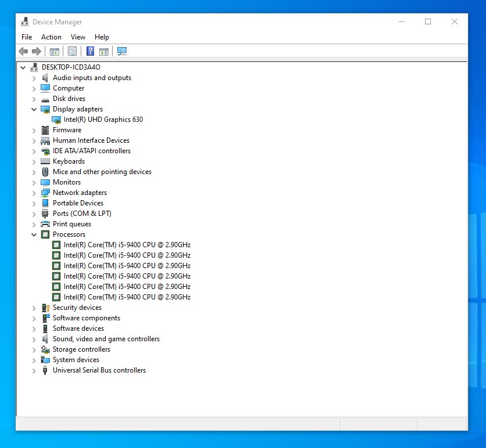Select the Software components icon
The height and width of the screenshot is (448, 486).
46,318
